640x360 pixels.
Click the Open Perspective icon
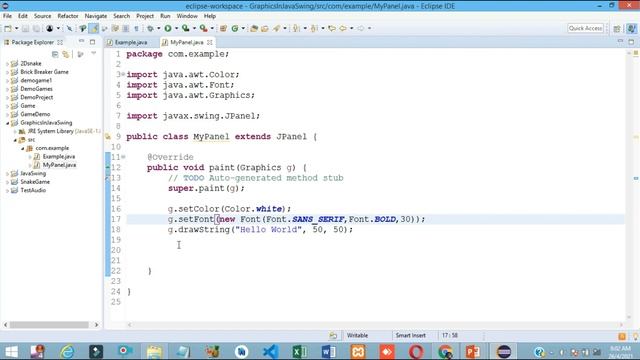coord(617,28)
